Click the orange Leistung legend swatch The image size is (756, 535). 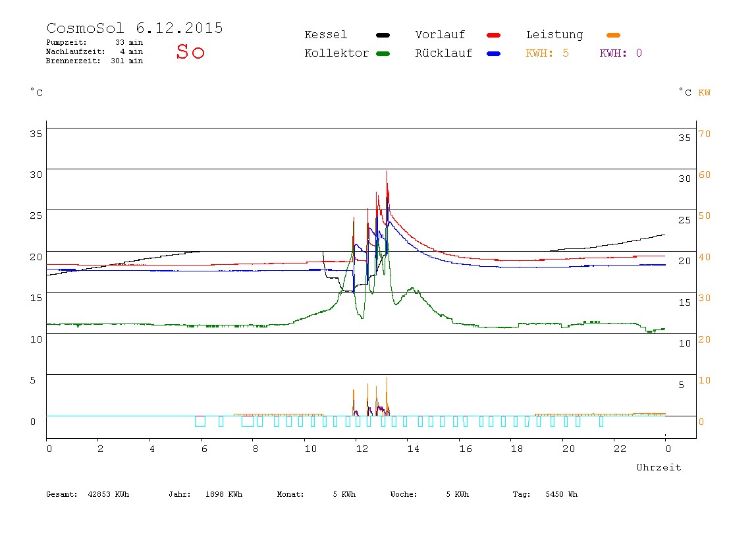pyautogui.click(x=613, y=35)
